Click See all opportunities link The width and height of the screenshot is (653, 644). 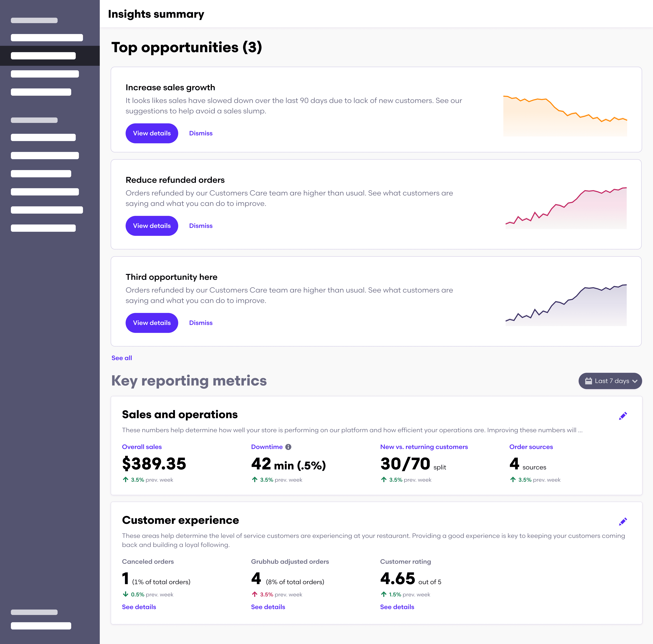point(122,358)
